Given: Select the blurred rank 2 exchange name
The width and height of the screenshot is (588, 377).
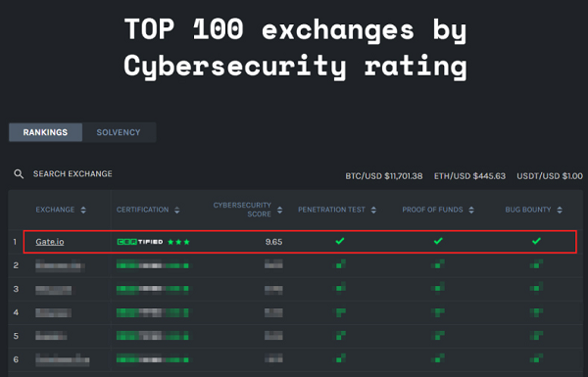Looking at the screenshot, I should 60,265.
